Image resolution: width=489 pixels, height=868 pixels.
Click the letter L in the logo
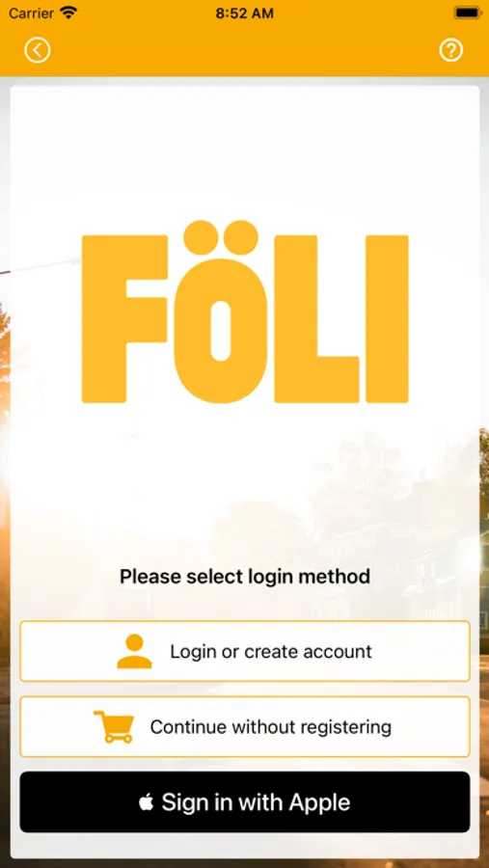pyautogui.click(x=316, y=319)
